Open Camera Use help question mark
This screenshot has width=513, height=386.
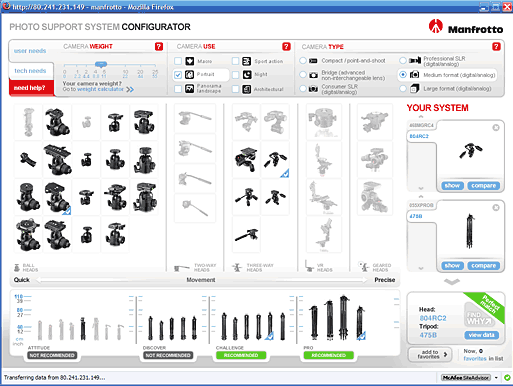pyautogui.click(x=286, y=47)
